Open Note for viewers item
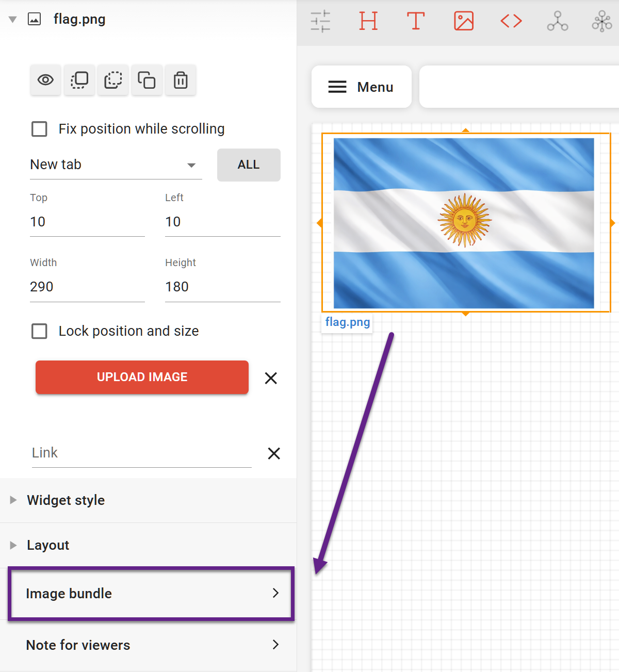 (x=151, y=645)
